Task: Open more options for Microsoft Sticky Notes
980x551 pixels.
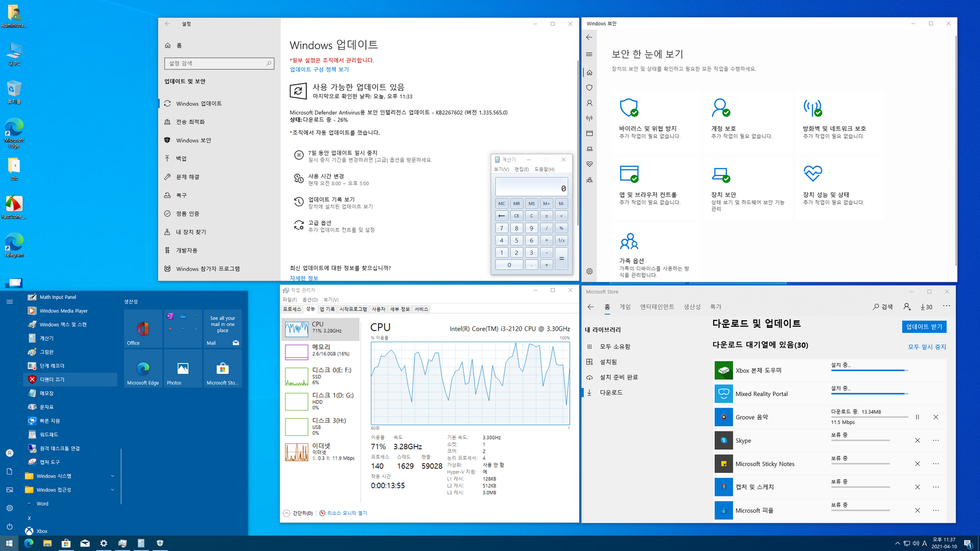Action: [936, 464]
